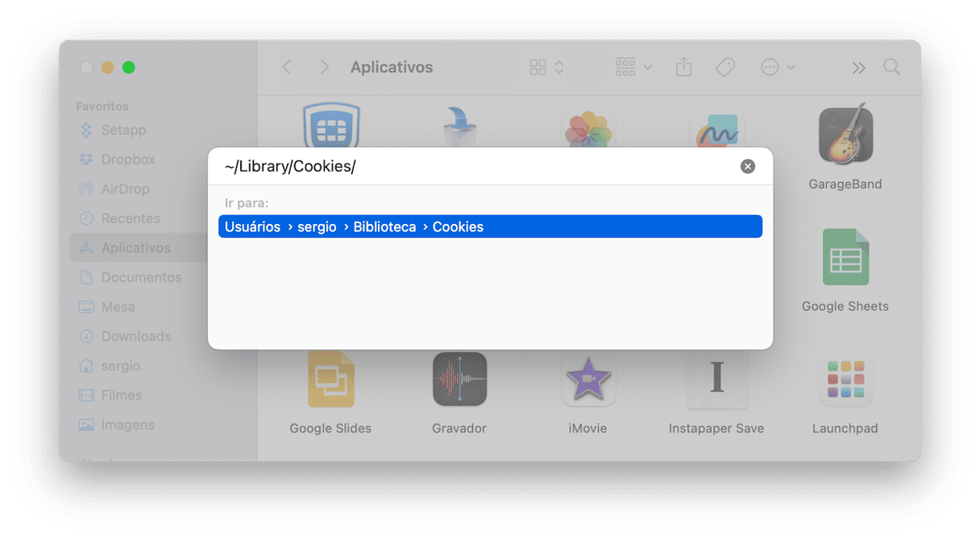Click the path input field ~/Library/Cookies/
The image size is (980, 539).
[475, 167]
